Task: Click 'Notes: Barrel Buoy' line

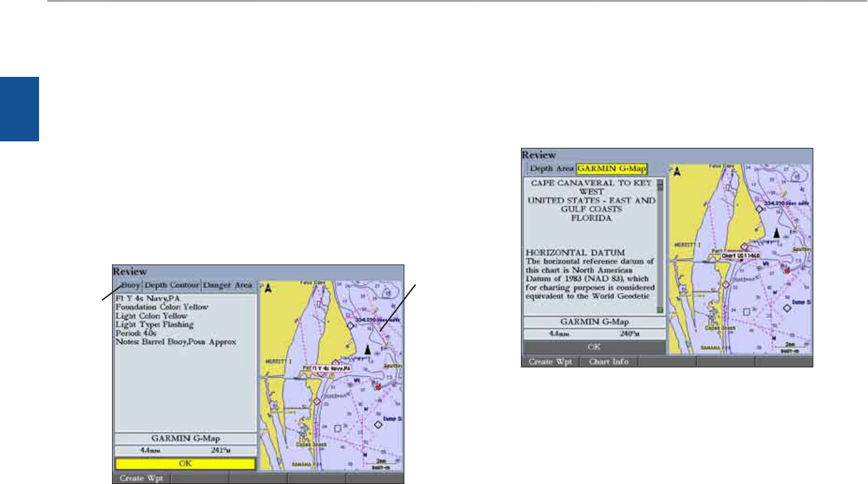Action: [x=176, y=341]
